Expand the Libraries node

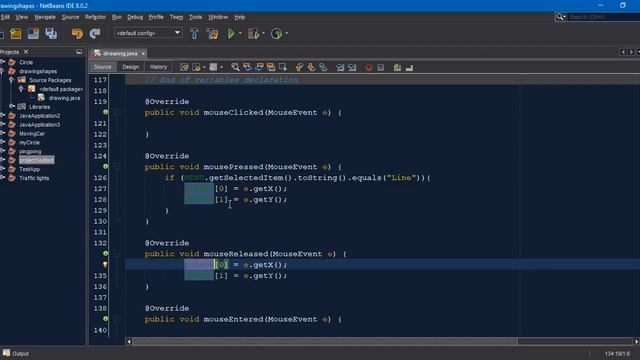click(11, 107)
